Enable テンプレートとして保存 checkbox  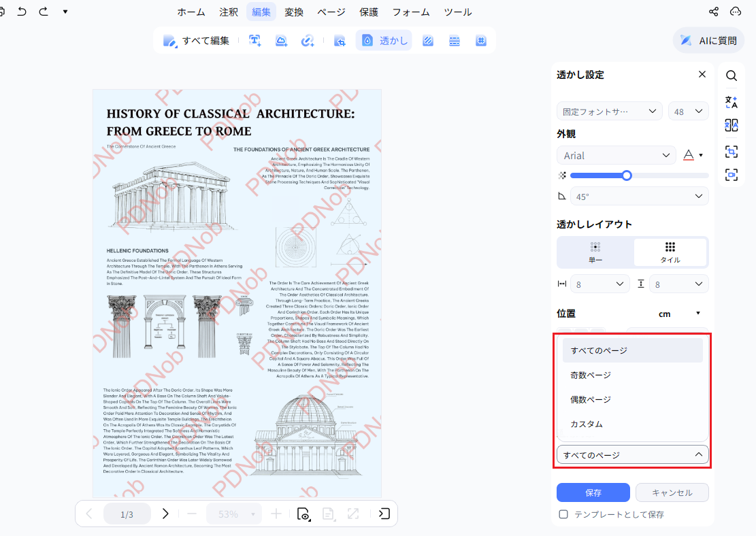pos(563,514)
